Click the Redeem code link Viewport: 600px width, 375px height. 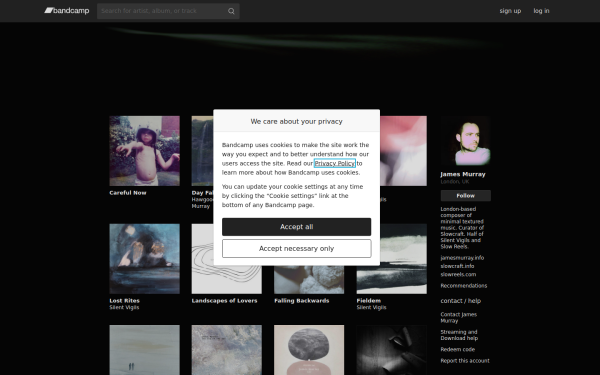pyautogui.click(x=458, y=349)
